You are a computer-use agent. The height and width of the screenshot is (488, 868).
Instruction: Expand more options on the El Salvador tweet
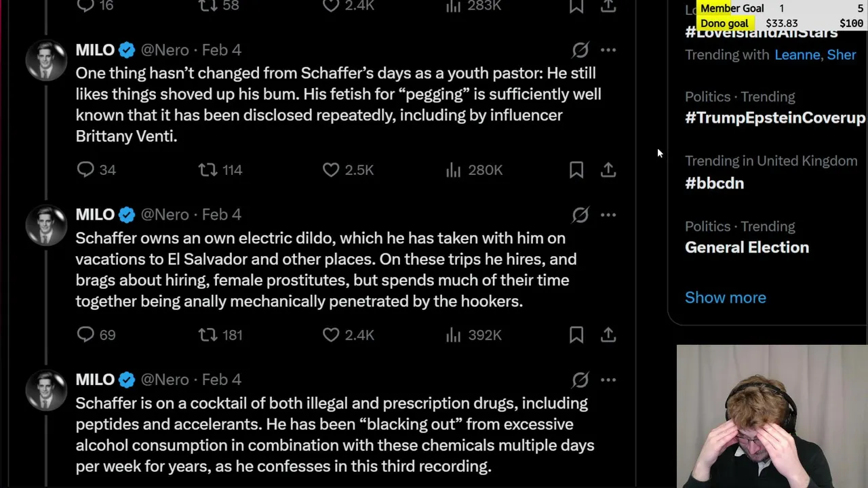click(608, 215)
